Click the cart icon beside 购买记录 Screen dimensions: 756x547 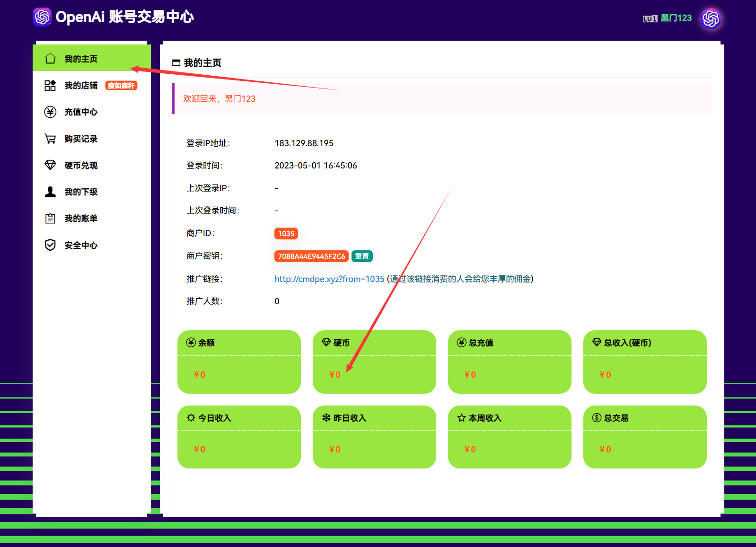coord(50,139)
